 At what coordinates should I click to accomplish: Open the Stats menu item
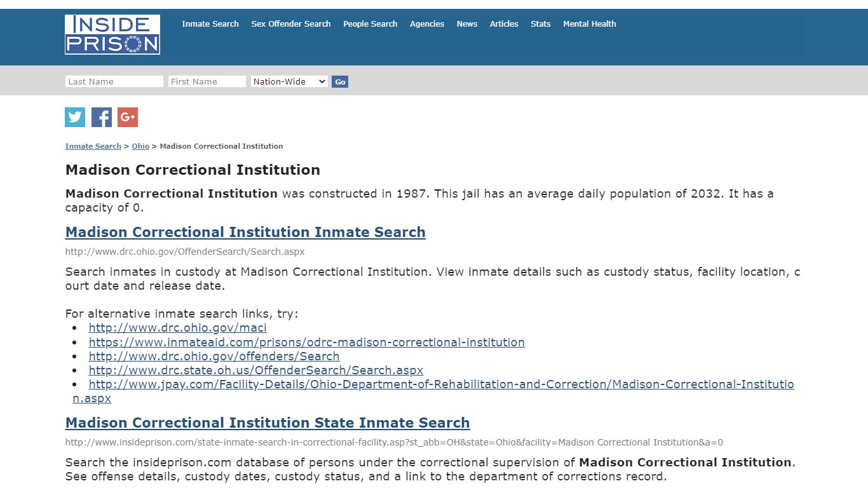pos(541,24)
